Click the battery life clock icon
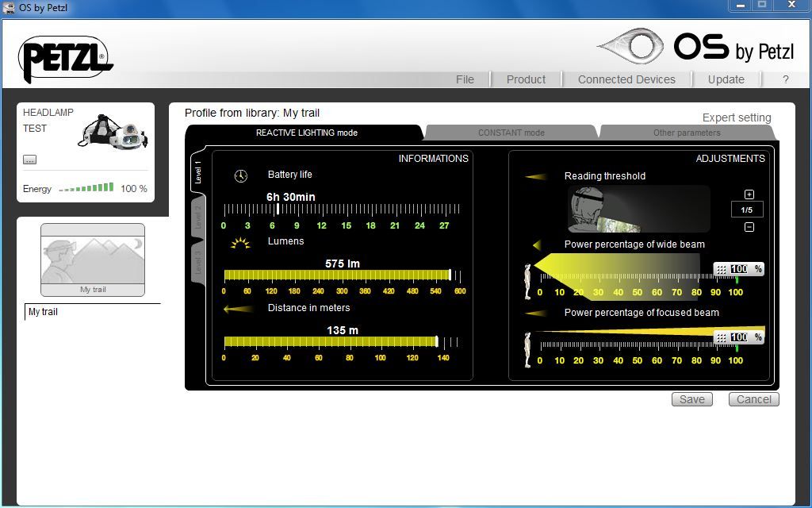 241,175
